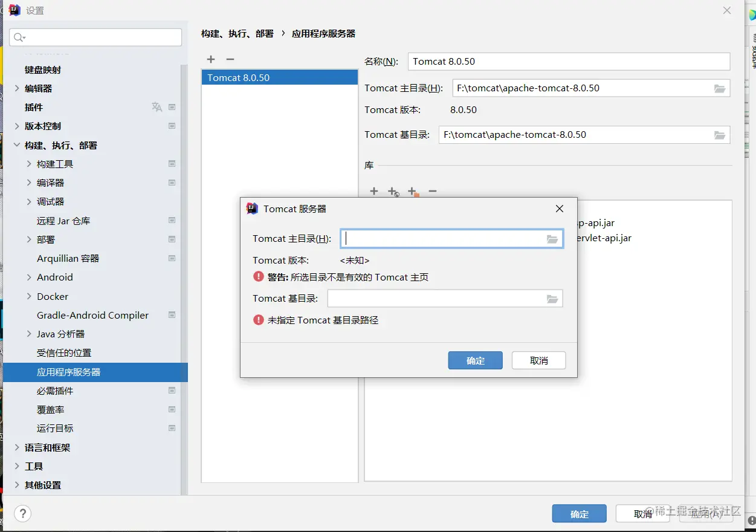The width and height of the screenshot is (756, 532).
Task: Open Gradle-Android Compiler settings page
Action: pyautogui.click(x=92, y=315)
